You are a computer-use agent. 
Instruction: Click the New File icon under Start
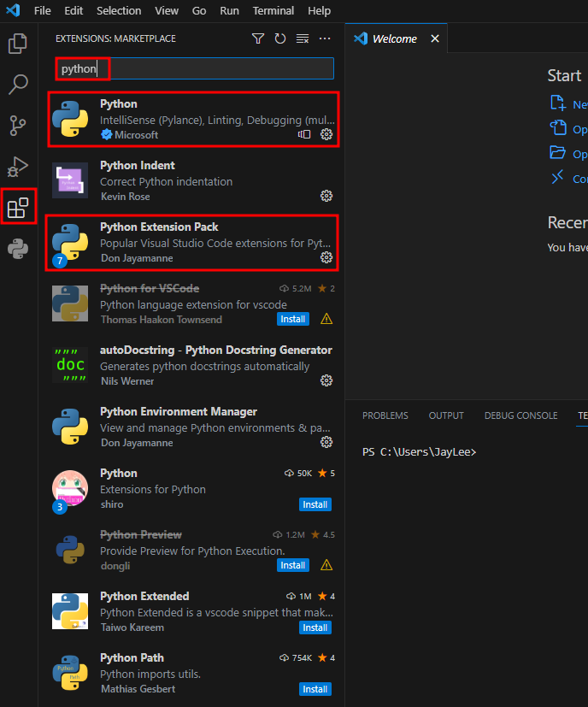point(558,103)
